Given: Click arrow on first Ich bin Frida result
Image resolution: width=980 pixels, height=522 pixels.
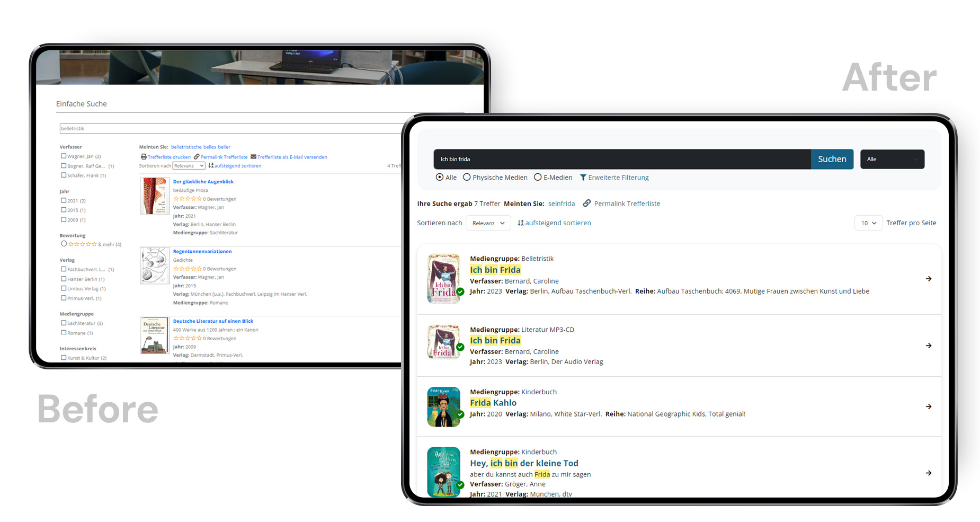Looking at the screenshot, I should 928,279.
